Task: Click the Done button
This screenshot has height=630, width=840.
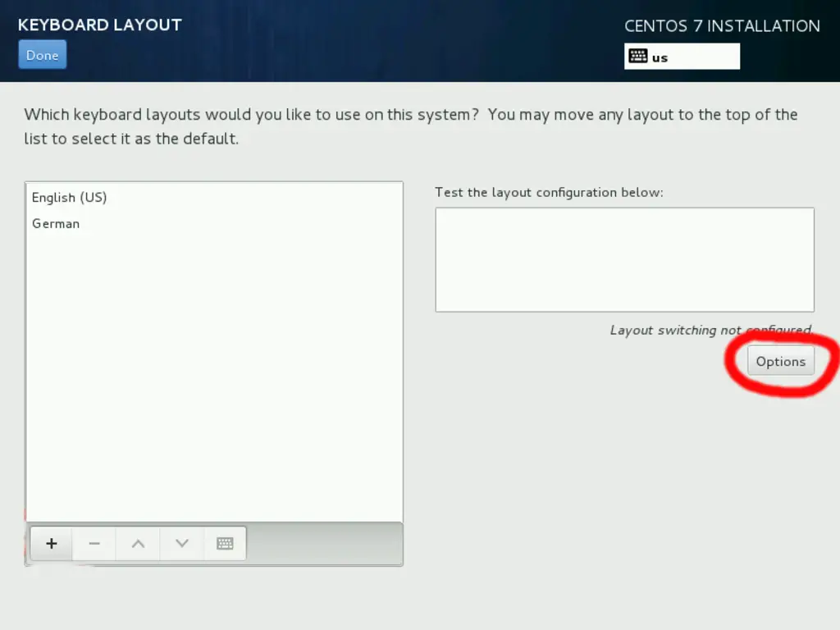Action: (43, 55)
